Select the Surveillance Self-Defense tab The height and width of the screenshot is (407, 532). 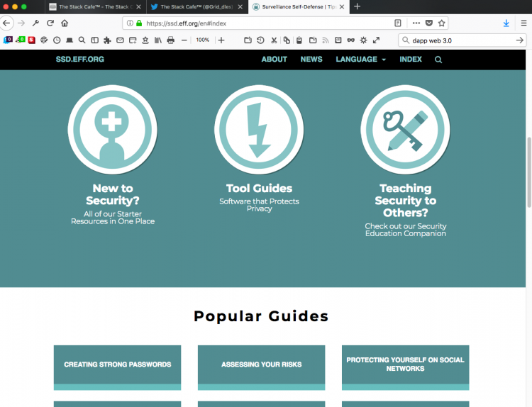pyautogui.click(x=299, y=7)
